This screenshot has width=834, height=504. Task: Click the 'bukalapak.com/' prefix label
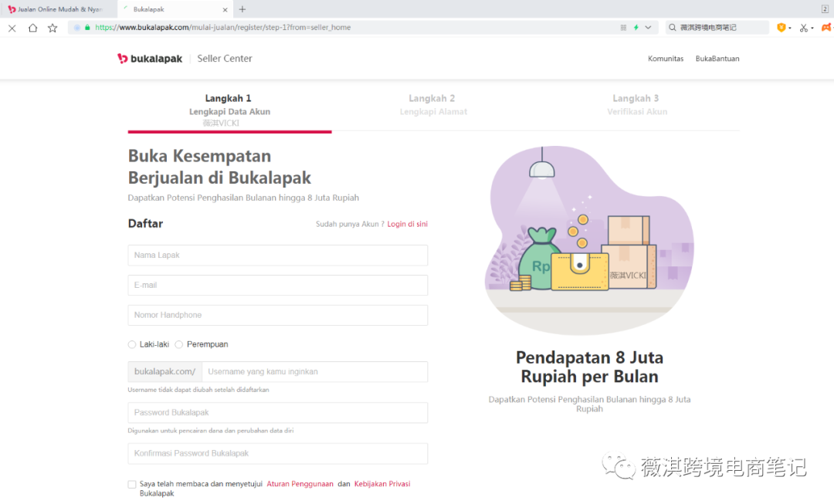[165, 371]
